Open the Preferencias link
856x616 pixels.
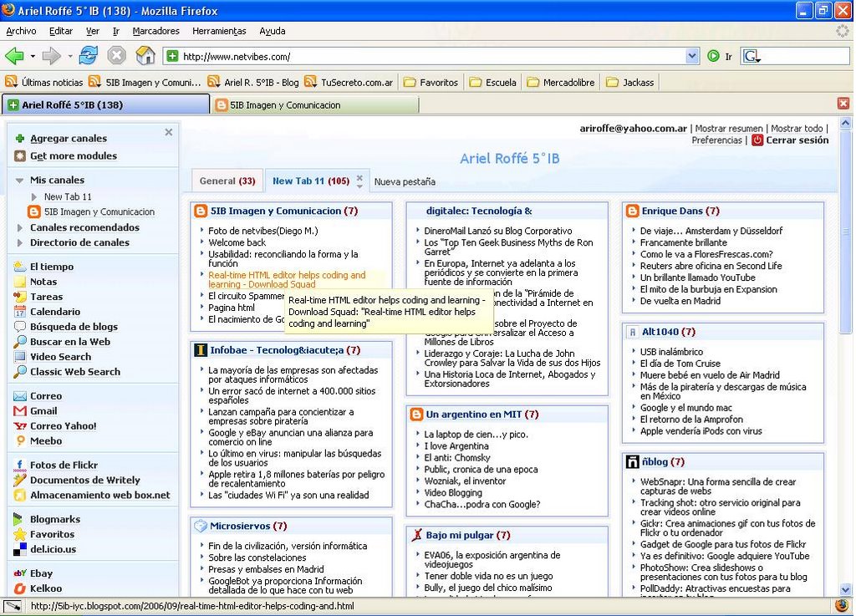point(716,140)
